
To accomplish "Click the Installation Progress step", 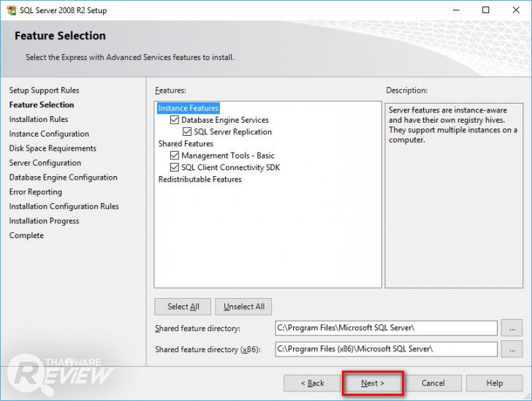I will click(x=44, y=221).
